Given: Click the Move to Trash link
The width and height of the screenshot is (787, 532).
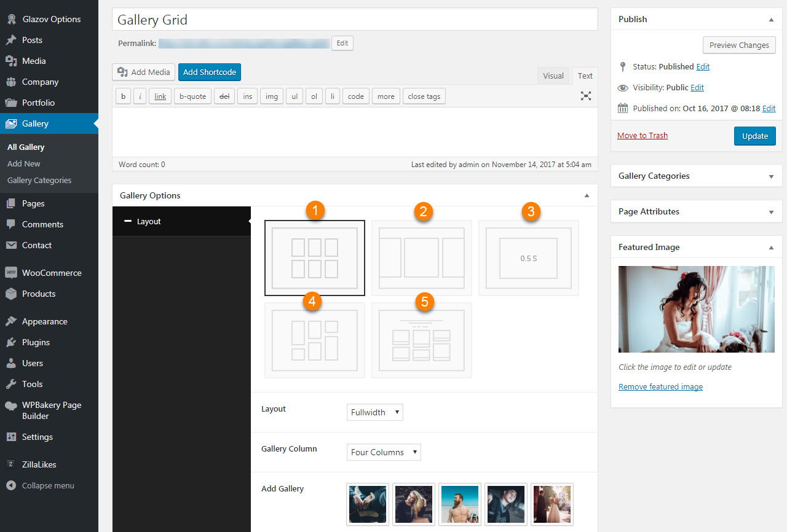Looking at the screenshot, I should click(x=643, y=135).
